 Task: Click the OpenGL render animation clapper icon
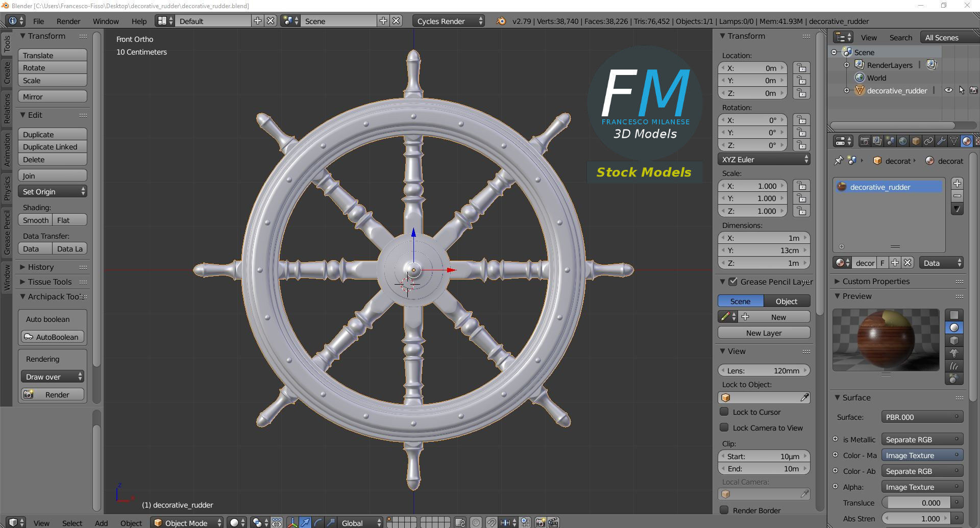point(553,522)
